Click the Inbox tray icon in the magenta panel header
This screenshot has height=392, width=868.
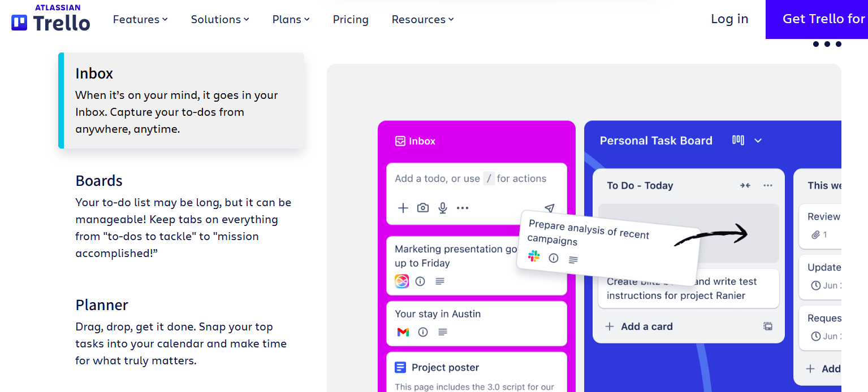(x=400, y=141)
